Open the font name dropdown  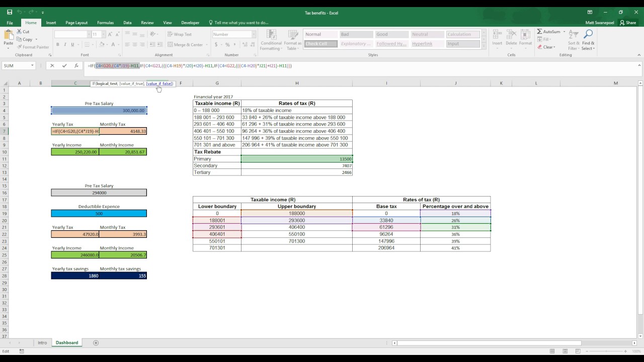pyautogui.click(x=89, y=34)
